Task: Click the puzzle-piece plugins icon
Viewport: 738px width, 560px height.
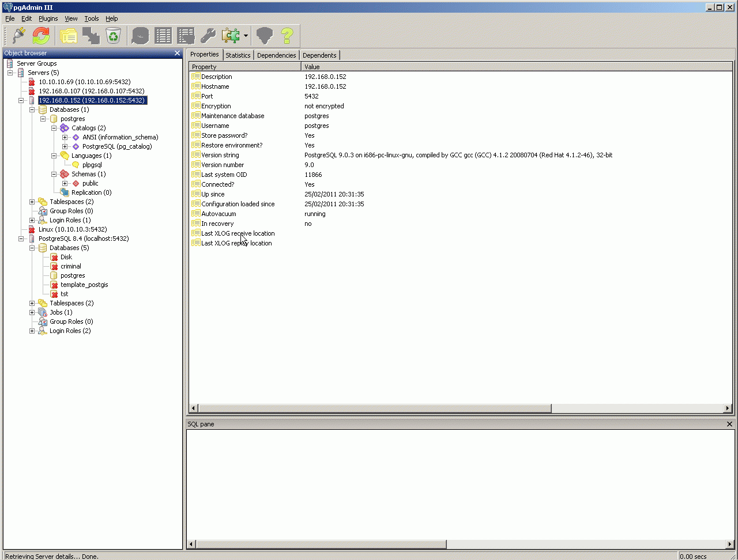Action: [231, 36]
